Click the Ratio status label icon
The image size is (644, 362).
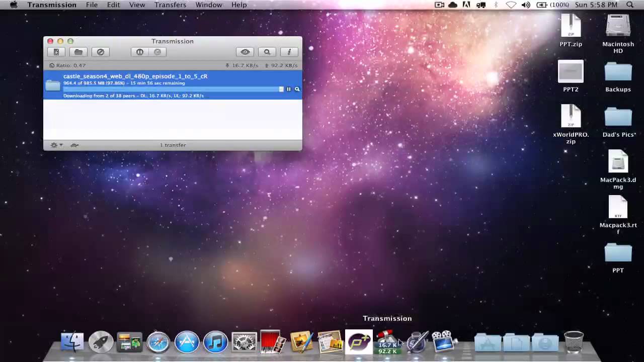(x=52, y=65)
